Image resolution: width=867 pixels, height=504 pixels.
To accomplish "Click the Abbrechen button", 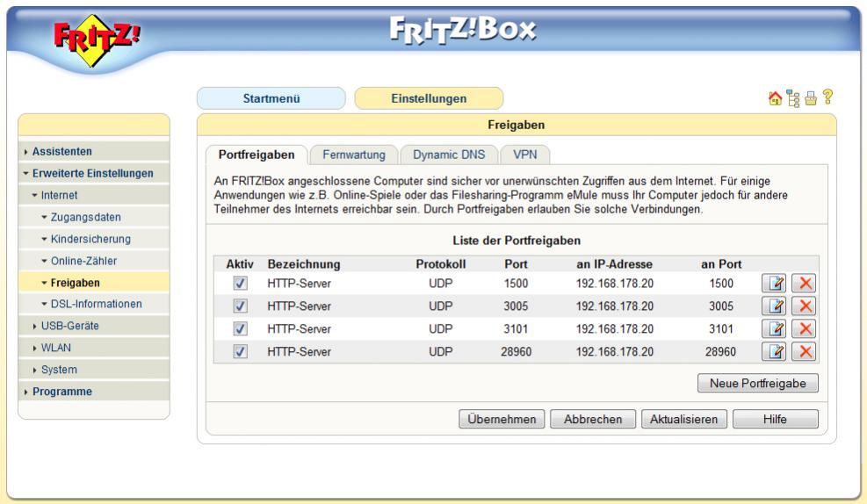I will coord(593,419).
